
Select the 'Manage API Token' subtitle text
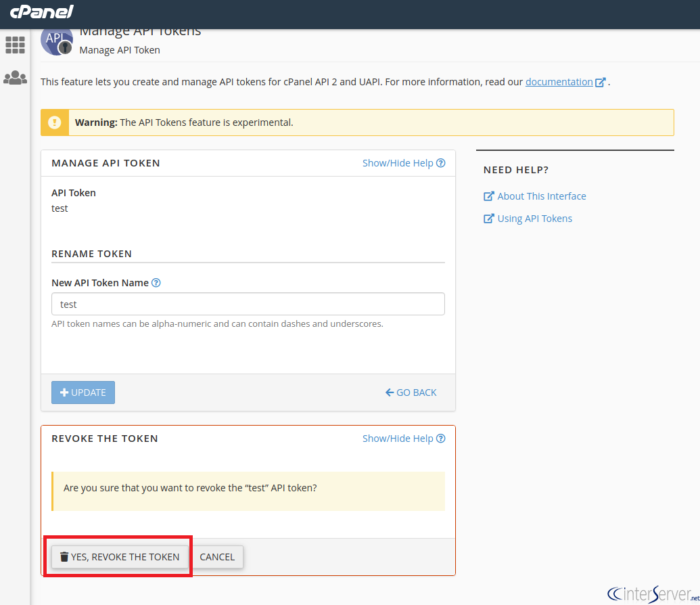pos(120,50)
